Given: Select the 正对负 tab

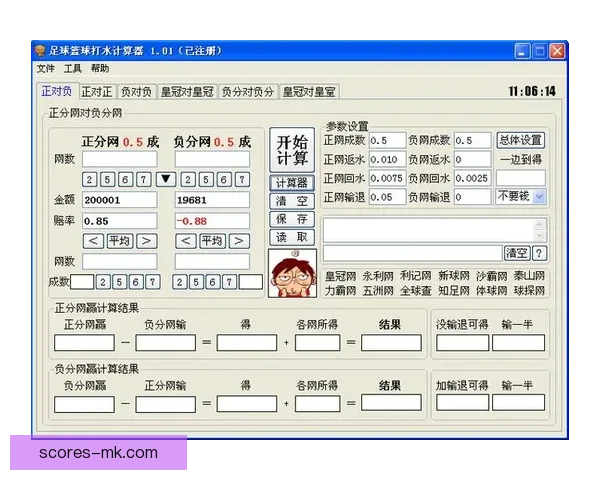Looking at the screenshot, I should [x=57, y=91].
